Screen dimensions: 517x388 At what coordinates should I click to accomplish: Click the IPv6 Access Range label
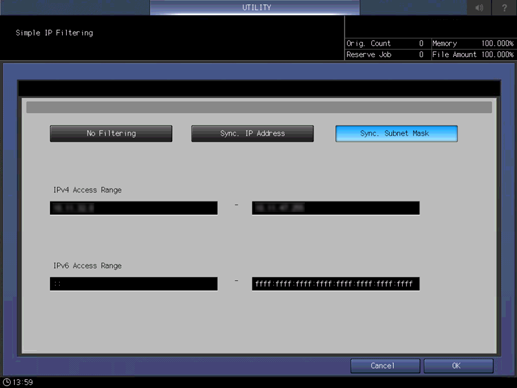coord(87,266)
